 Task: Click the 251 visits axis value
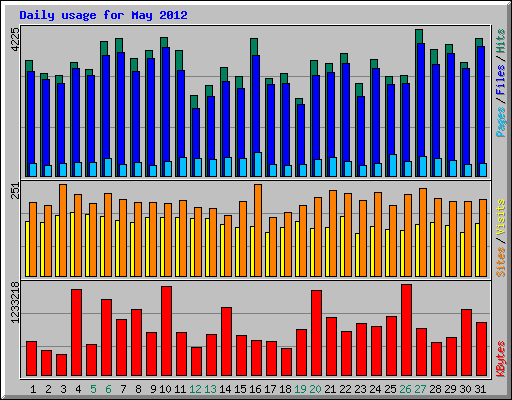[16, 191]
